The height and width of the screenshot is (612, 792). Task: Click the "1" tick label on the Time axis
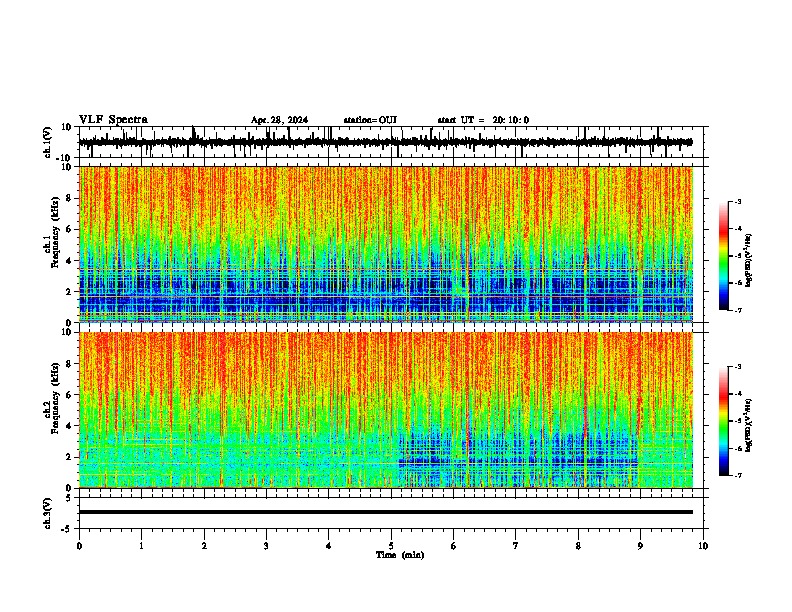[141, 546]
